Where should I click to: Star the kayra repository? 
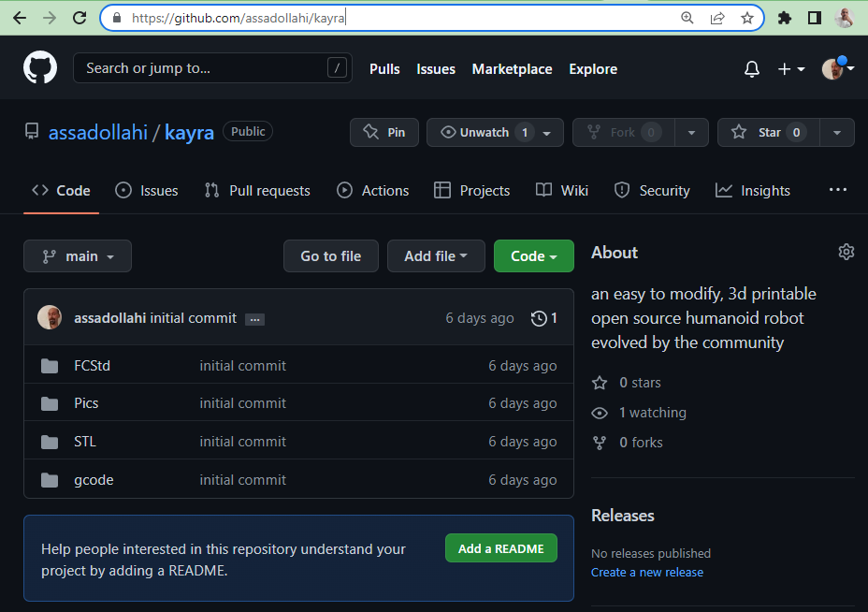tap(768, 132)
